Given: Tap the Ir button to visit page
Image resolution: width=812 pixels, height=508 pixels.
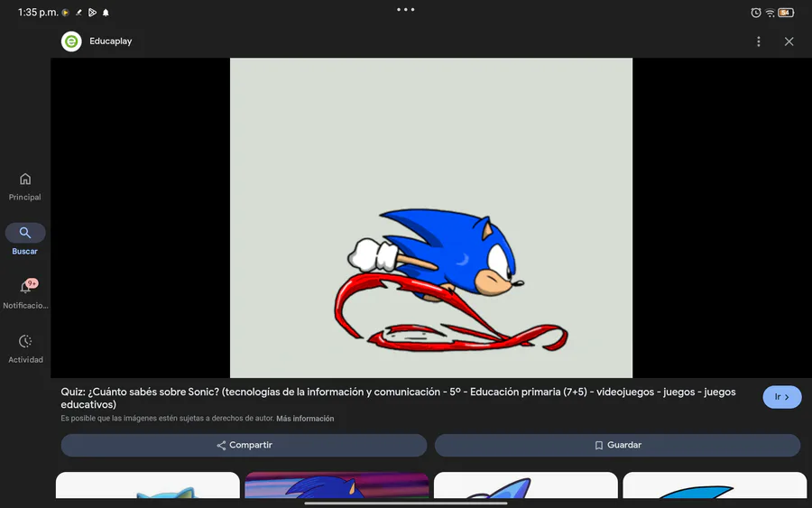Looking at the screenshot, I should 782,397.
